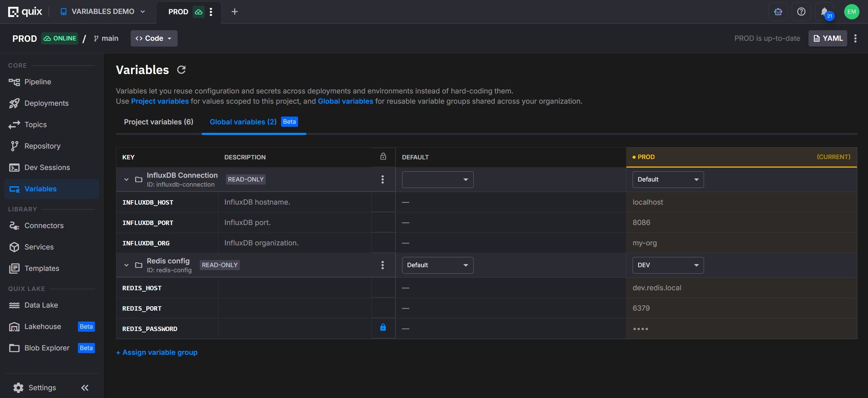Open notifications bell with 21 badge
Viewport: 868px width, 398px height.
coord(825,12)
